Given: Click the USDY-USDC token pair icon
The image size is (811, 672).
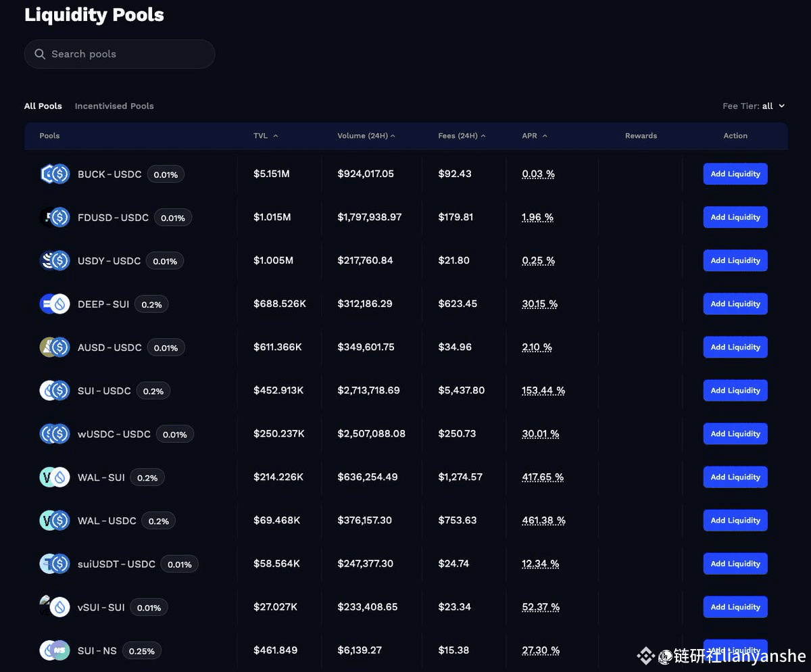Looking at the screenshot, I should (55, 261).
